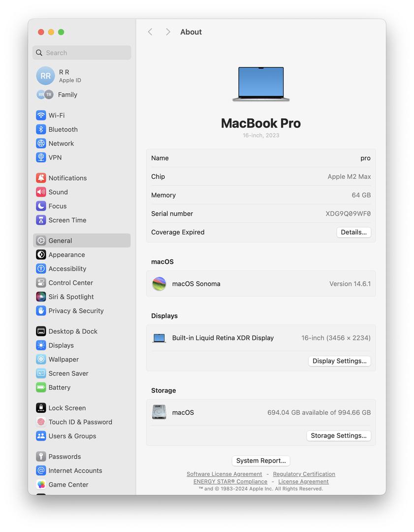Select the Lock Screen icon
Screen dimensions: 414x532
pos(41,408)
